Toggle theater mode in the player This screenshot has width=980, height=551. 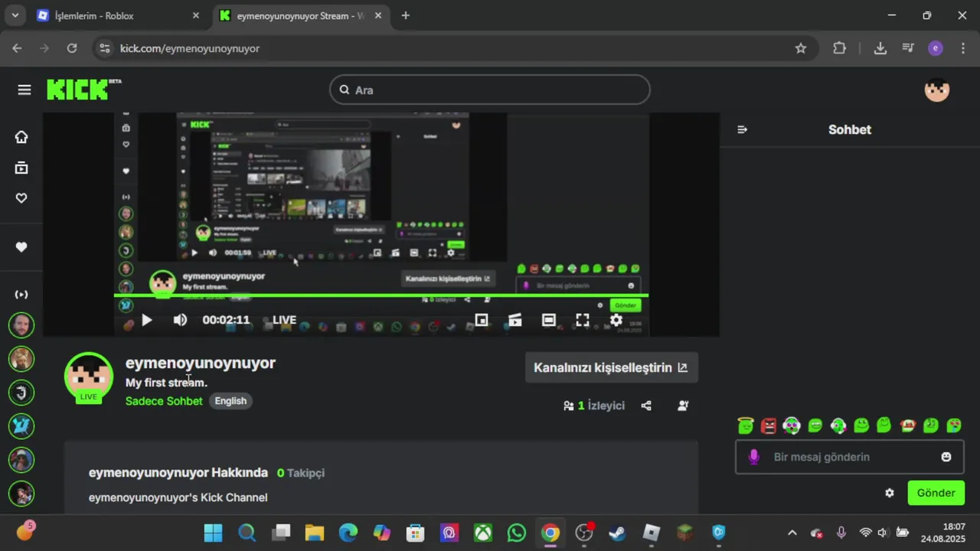(549, 320)
